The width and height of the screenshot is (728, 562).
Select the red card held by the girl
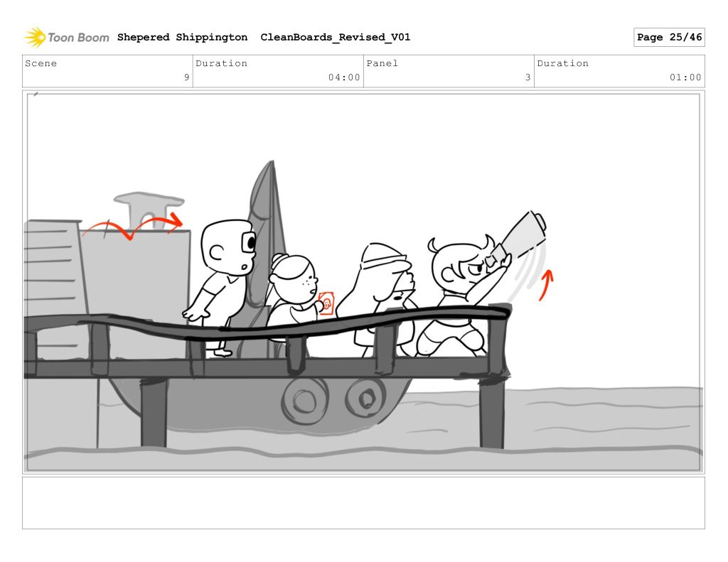[326, 304]
